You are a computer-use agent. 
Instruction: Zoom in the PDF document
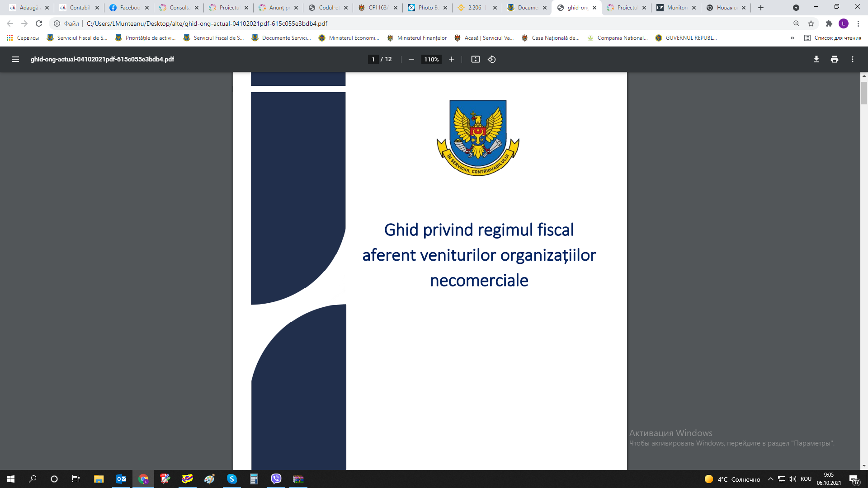click(451, 59)
